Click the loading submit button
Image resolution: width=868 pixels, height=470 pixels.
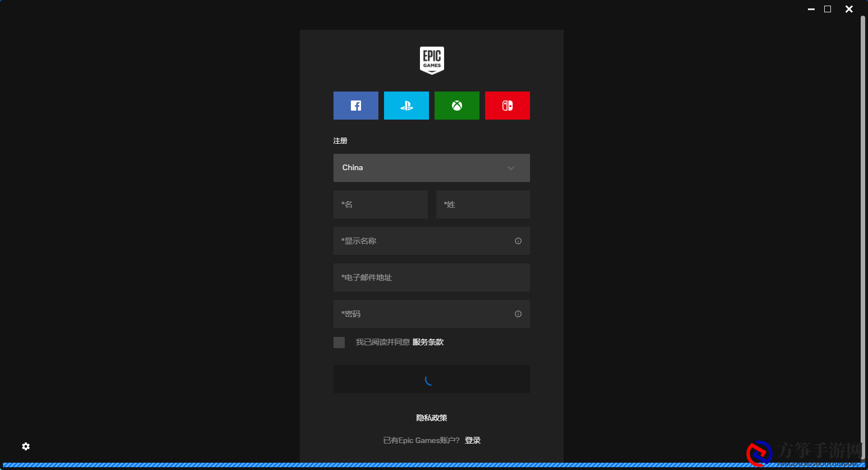coord(432,379)
